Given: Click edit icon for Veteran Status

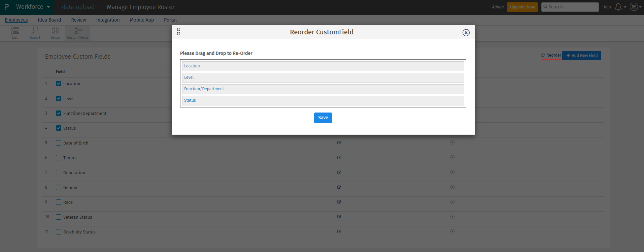Looking at the screenshot, I should tap(339, 217).
